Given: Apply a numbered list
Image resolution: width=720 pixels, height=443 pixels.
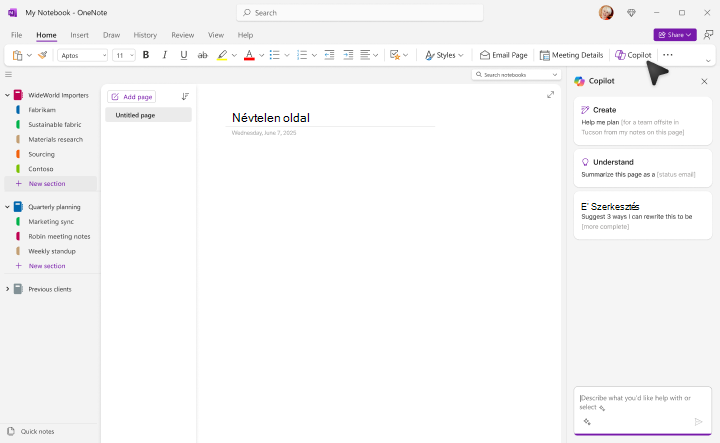Looking at the screenshot, I should pos(302,55).
